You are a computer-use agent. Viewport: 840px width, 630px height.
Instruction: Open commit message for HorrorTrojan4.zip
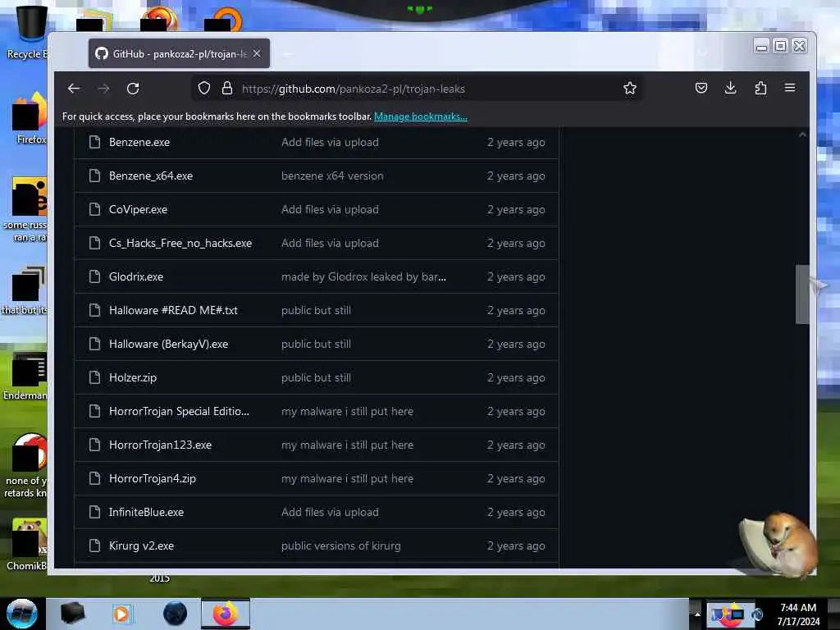tap(347, 479)
